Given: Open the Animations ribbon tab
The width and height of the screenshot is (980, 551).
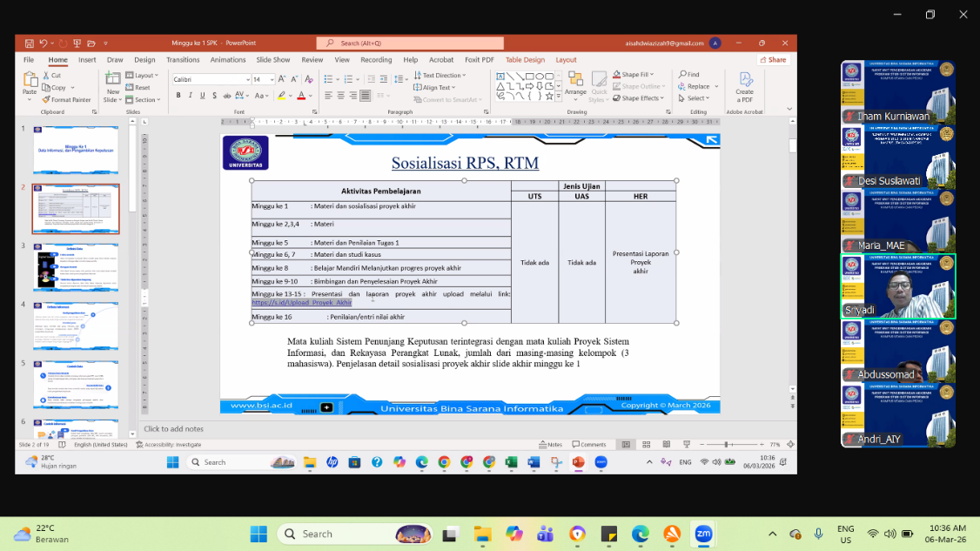Looking at the screenshot, I should 228,59.
